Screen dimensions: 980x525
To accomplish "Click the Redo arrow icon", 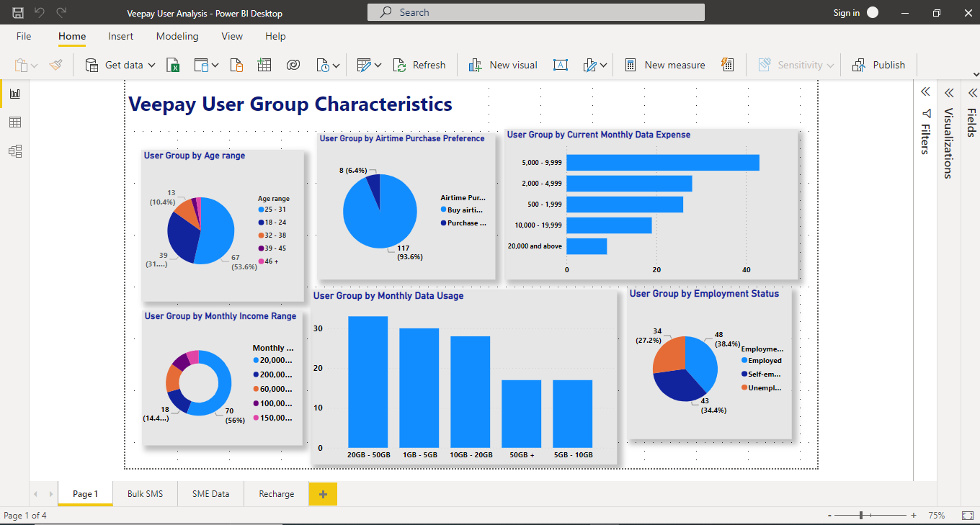I will point(61,12).
